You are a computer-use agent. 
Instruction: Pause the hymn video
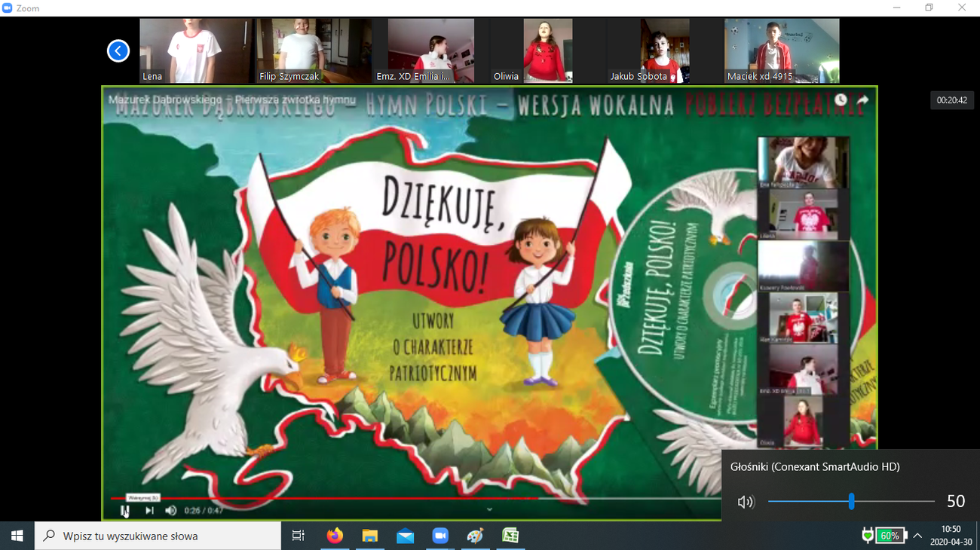coord(125,511)
